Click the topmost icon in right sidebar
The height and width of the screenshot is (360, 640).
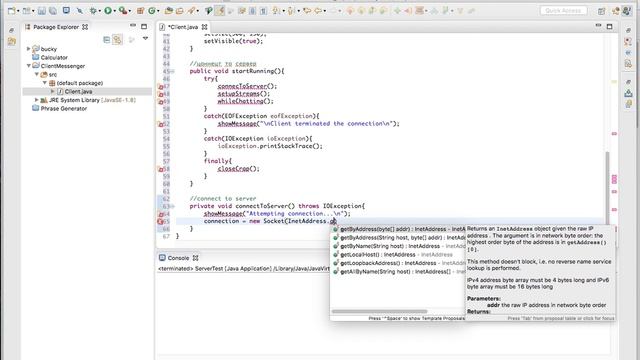pos(628,31)
